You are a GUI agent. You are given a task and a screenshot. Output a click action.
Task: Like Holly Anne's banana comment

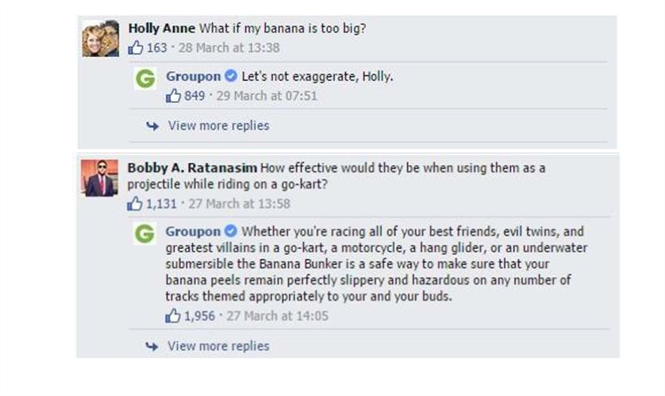click(x=136, y=47)
